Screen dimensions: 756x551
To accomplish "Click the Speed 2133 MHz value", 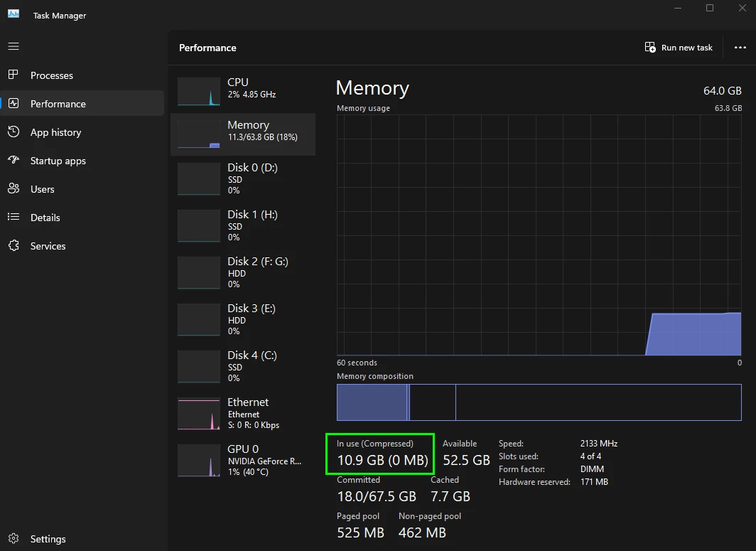I will [599, 444].
